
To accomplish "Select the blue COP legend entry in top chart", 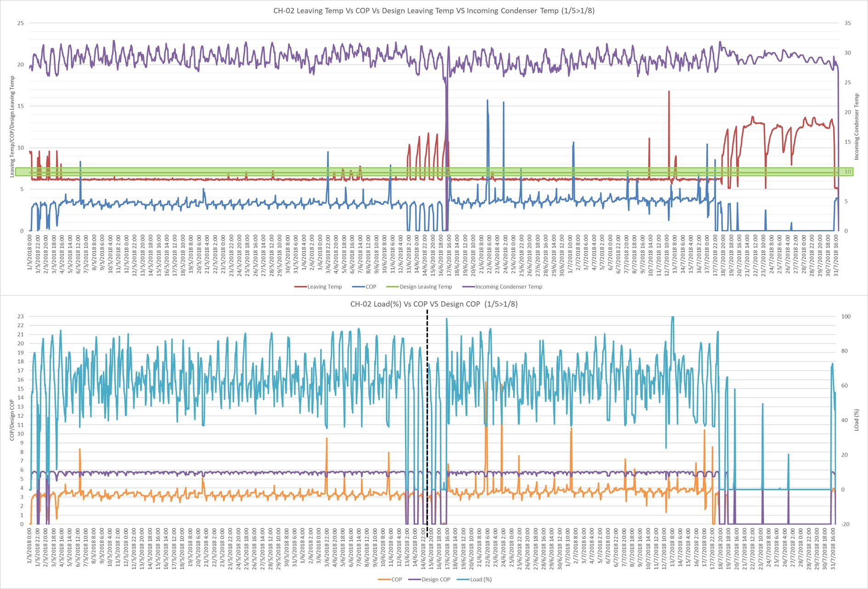I will click(x=371, y=287).
